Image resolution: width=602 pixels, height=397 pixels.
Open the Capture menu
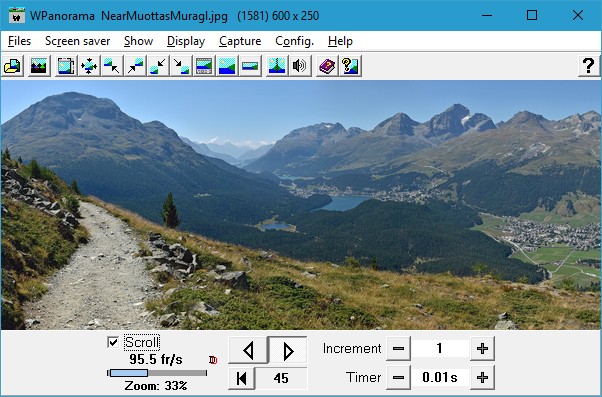(x=240, y=41)
